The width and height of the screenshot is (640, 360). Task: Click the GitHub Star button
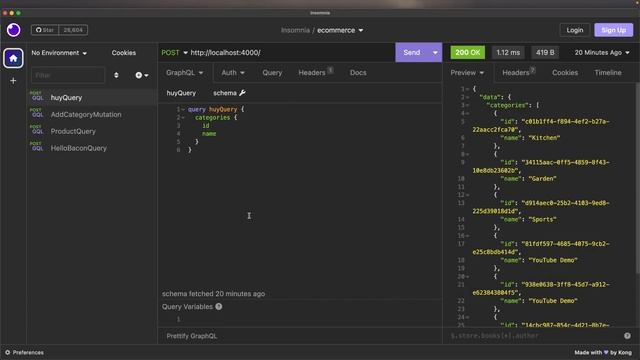(x=45, y=30)
